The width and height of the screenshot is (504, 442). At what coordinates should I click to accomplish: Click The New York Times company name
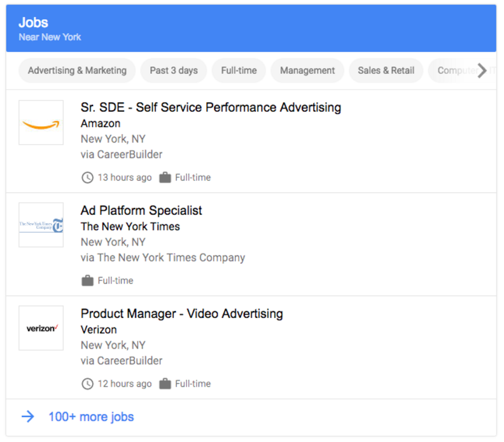pyautogui.click(x=130, y=226)
